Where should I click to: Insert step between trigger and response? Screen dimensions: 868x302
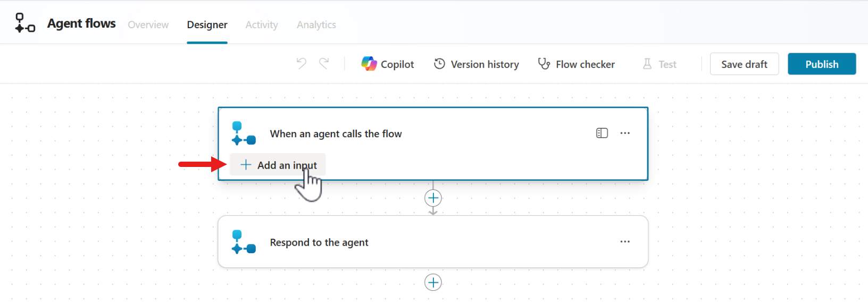433,198
